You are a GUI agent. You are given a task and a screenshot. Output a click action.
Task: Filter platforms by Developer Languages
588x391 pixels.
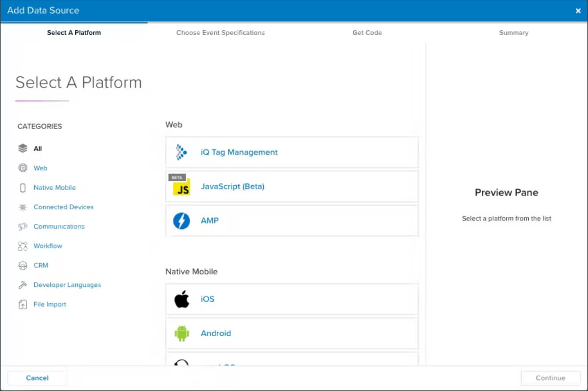click(x=68, y=285)
